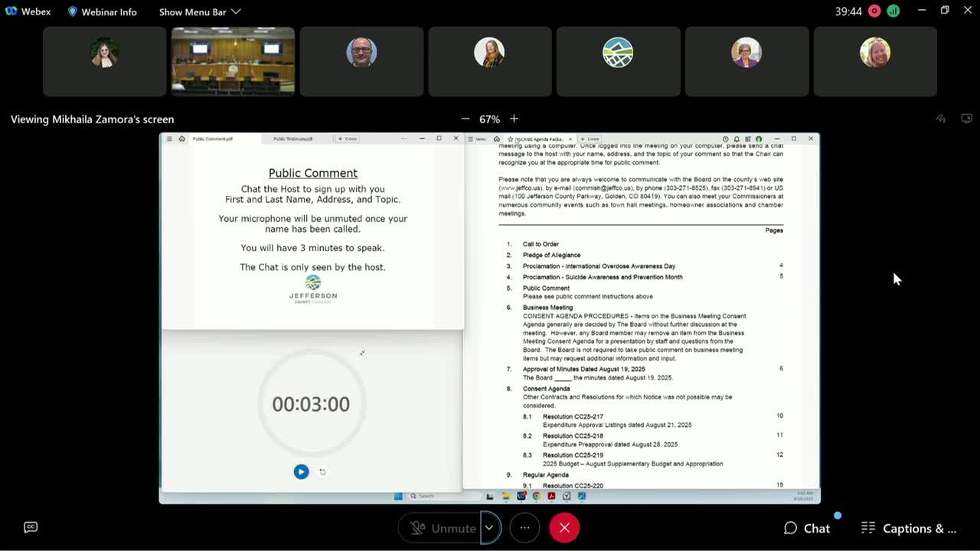The image size is (980, 551).
Task: Click the red leave meeting button
Action: (x=564, y=528)
